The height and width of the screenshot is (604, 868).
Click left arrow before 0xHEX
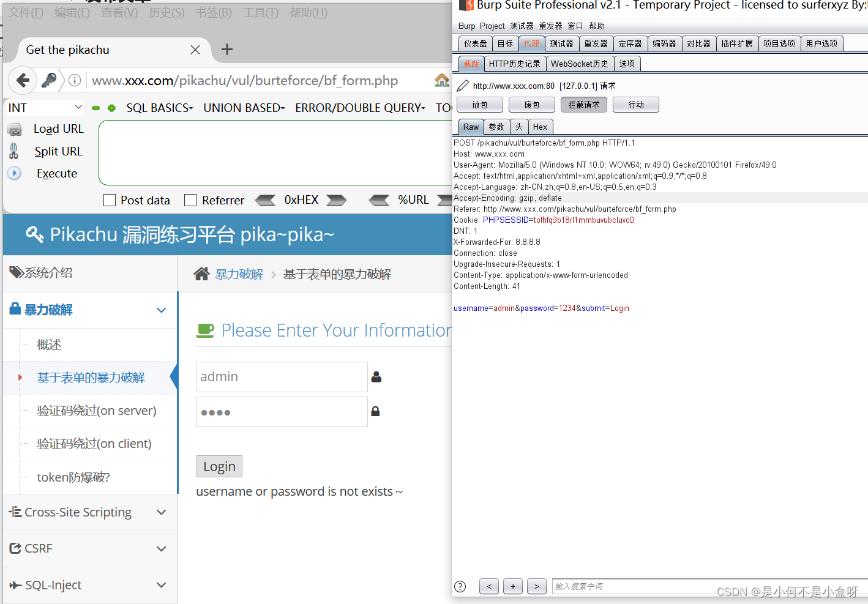(x=265, y=200)
